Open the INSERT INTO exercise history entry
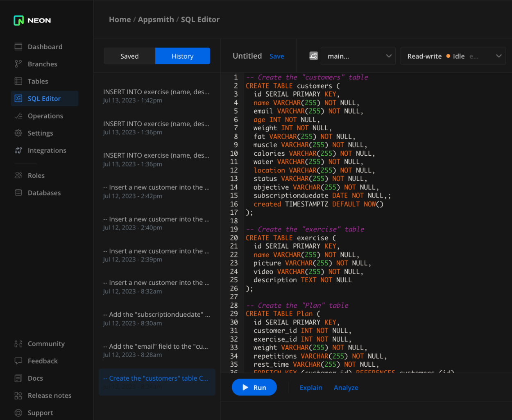 click(156, 95)
